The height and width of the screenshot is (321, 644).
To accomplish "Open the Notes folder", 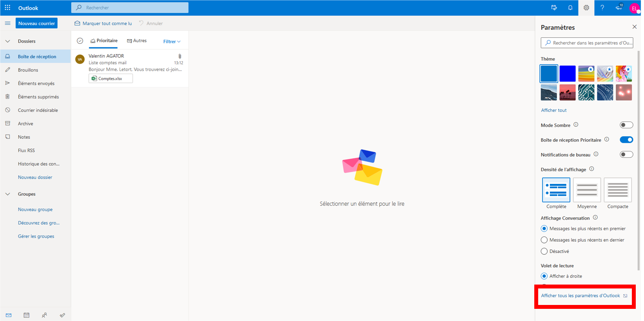I will tap(36, 137).
